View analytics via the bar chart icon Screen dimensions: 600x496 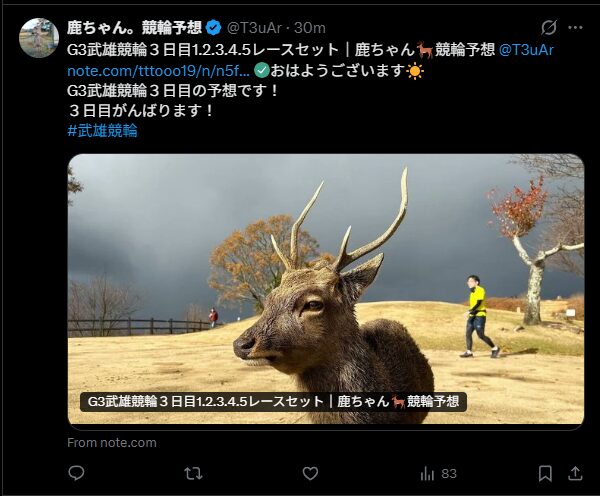(x=427, y=474)
